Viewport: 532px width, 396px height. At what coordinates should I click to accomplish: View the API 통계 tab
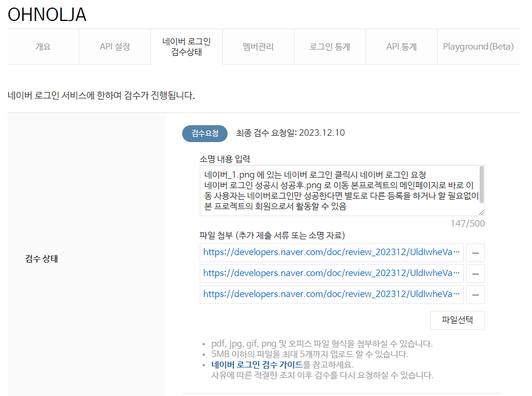pos(402,47)
